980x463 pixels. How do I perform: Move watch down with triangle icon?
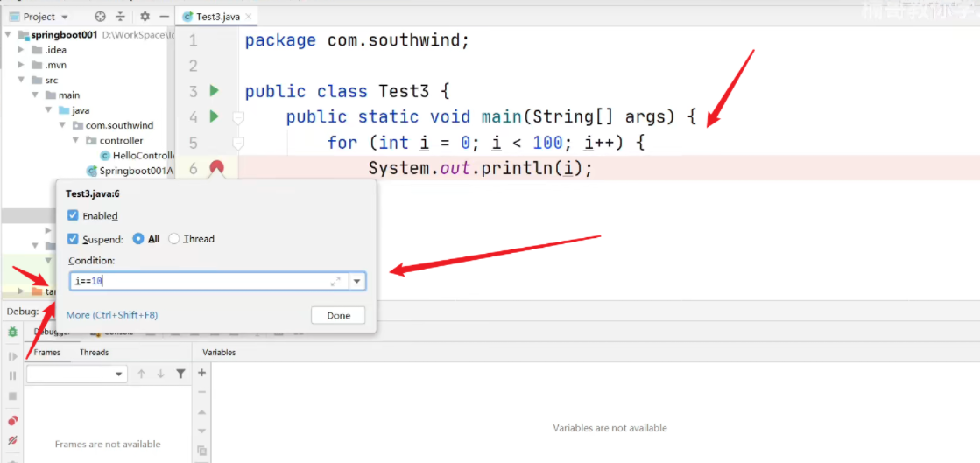202,431
